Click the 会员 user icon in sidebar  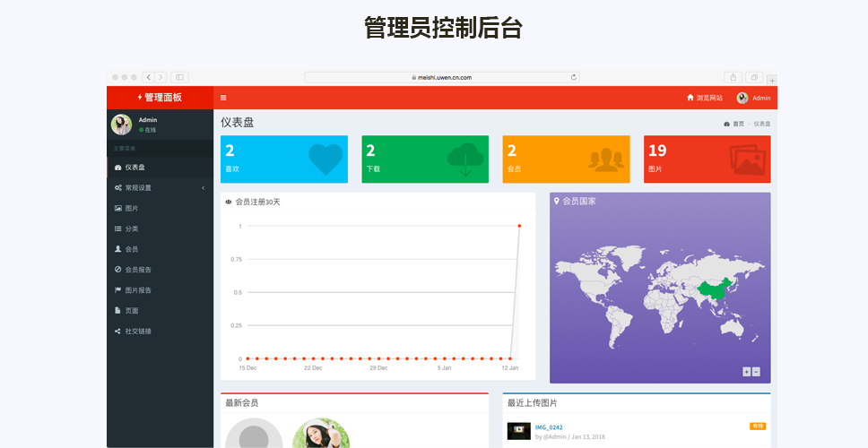(x=118, y=249)
